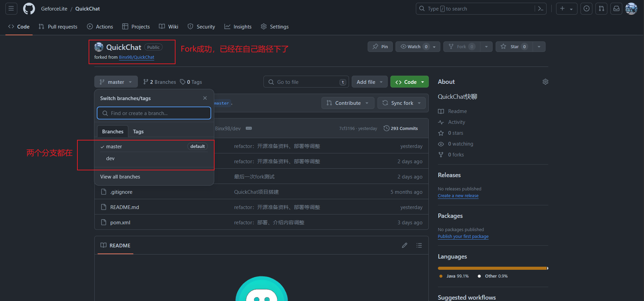Open the 0 Tags link
Screen dimensions: 644x301
pos(191,82)
